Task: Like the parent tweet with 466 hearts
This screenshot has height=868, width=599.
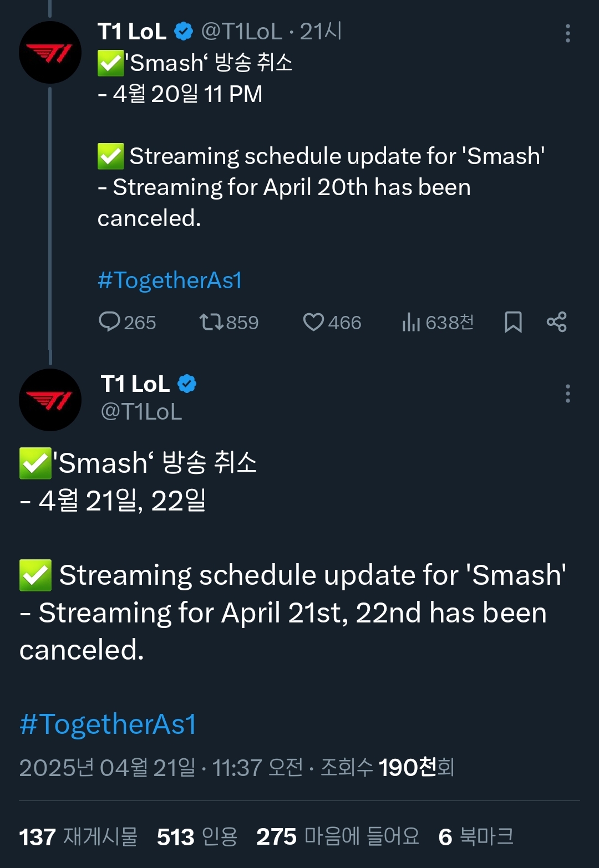Action: pos(313,321)
